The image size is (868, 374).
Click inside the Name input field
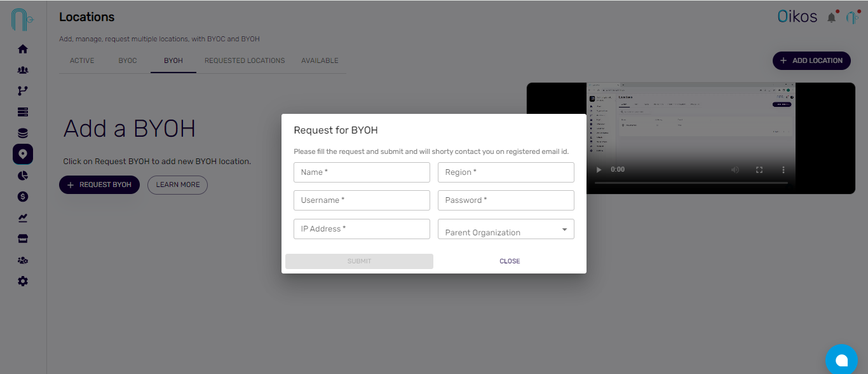pos(362,172)
